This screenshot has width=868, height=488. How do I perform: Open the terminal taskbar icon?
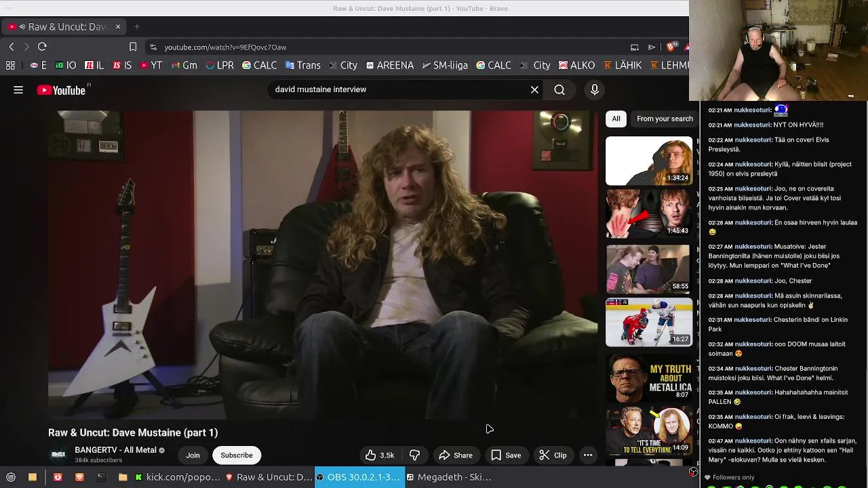click(101, 477)
